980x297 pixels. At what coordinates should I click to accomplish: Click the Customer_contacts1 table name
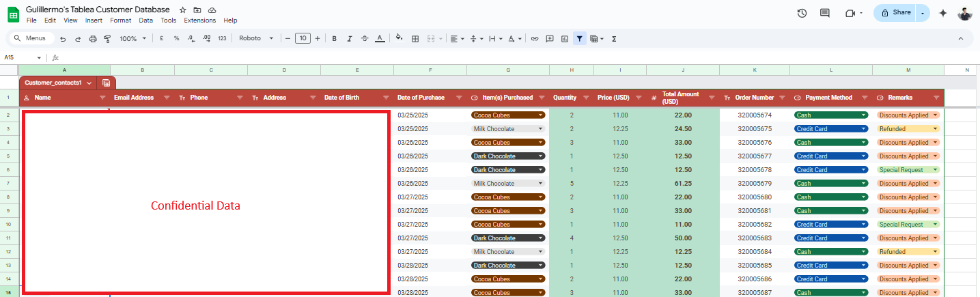(x=53, y=83)
